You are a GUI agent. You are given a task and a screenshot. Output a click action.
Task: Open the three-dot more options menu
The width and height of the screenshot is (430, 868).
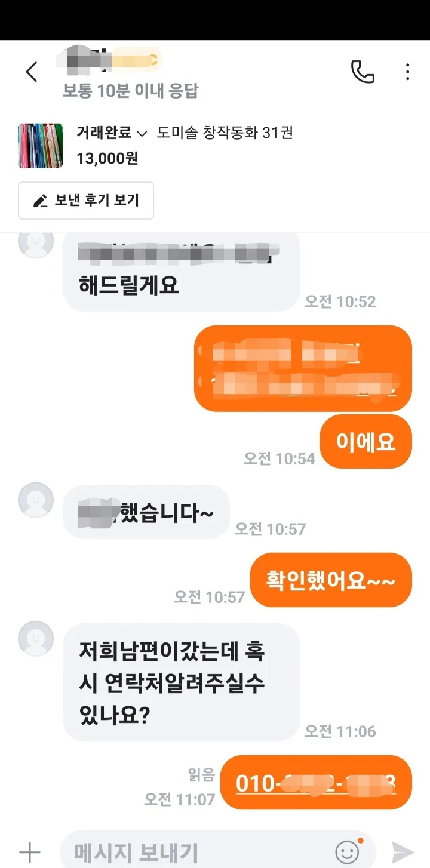pos(407,72)
